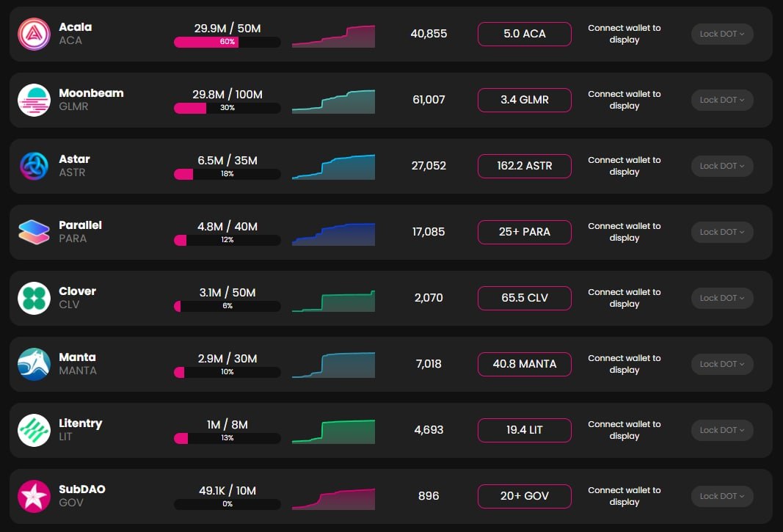Click the Parallel name text
The image size is (783, 532).
pyautogui.click(x=81, y=225)
